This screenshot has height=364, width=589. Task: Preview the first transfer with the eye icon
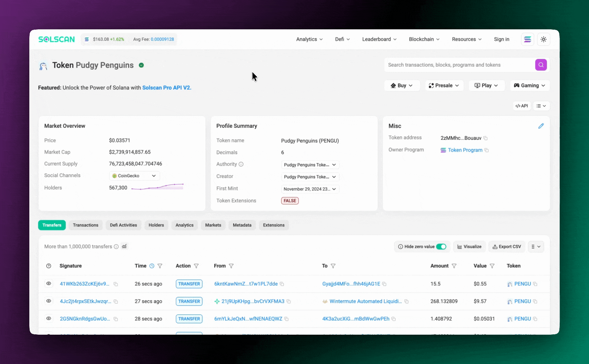pyautogui.click(x=49, y=284)
